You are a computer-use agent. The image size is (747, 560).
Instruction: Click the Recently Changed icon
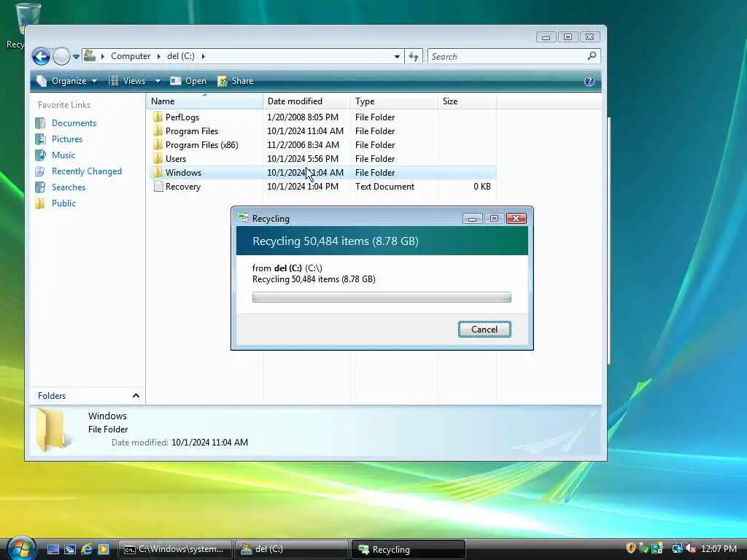click(x=41, y=171)
